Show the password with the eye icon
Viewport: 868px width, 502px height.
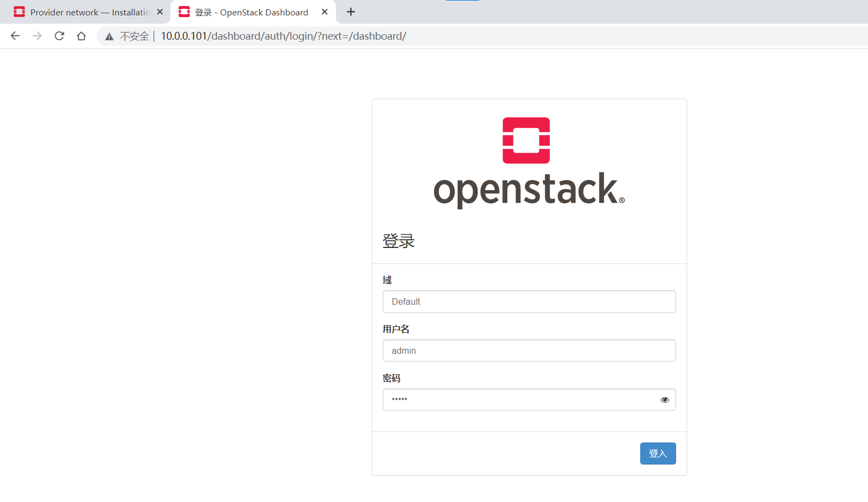pyautogui.click(x=665, y=400)
